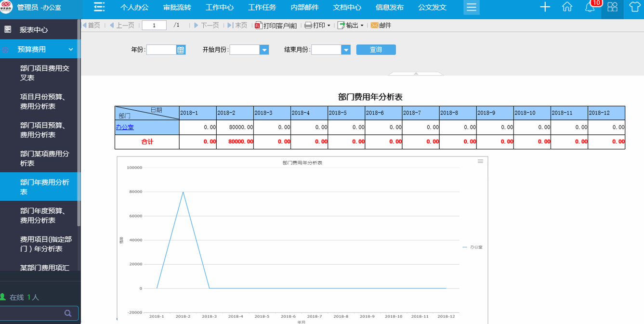This screenshot has height=324, width=644.
Task: Click the 报表中心 sidebar icon
Action: point(7,29)
